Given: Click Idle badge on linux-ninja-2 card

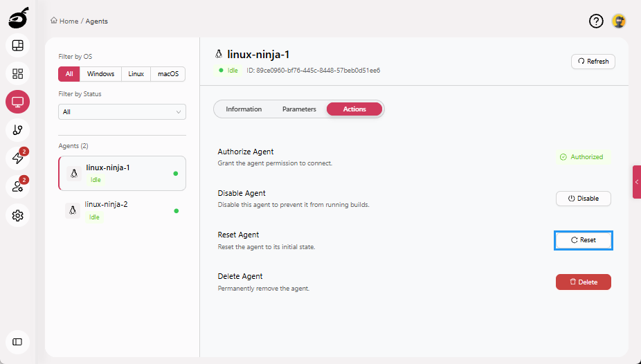Looking at the screenshot, I should pos(94,217).
